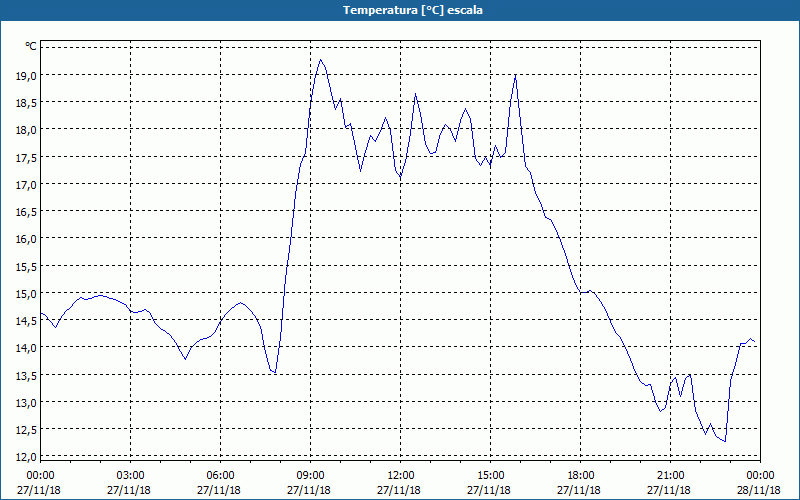The image size is (800, 500).
Task: Click the title 'Temperatura [°C] escala'
Action: click(x=413, y=10)
